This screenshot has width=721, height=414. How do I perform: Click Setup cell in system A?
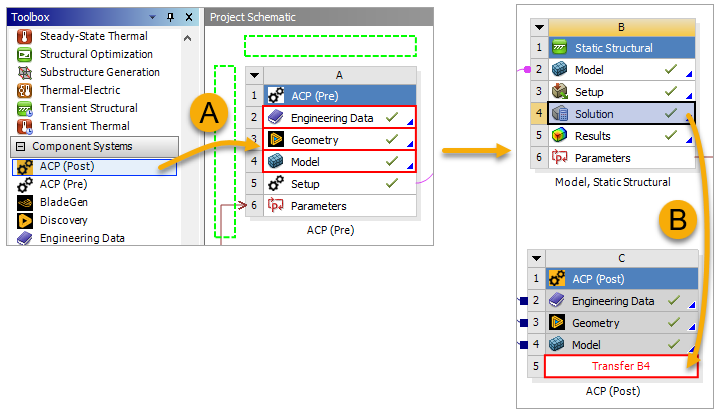click(339, 184)
